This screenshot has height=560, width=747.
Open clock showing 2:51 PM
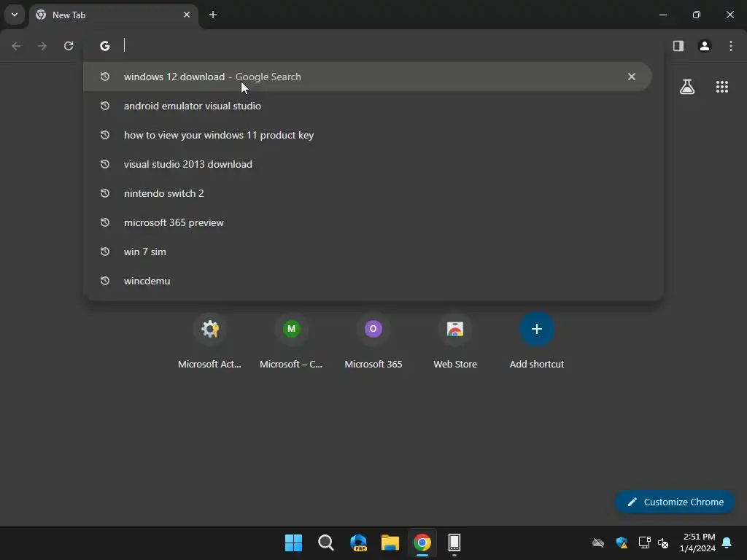click(x=698, y=542)
